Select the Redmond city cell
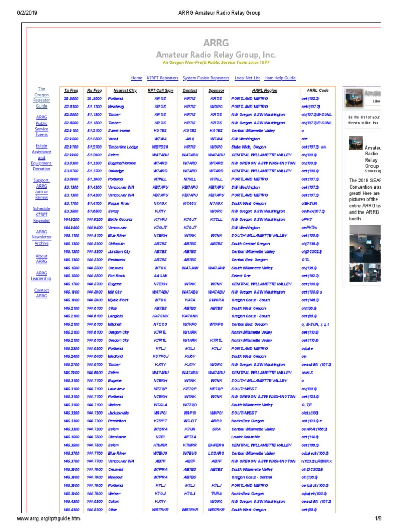Image resolution: width=399 pixels, height=532 pixels. pos(116,260)
